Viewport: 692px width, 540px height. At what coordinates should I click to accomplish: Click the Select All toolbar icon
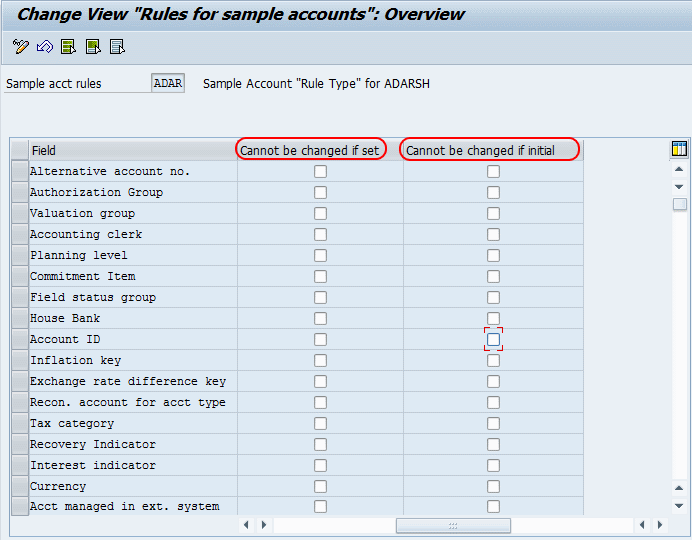click(x=68, y=46)
